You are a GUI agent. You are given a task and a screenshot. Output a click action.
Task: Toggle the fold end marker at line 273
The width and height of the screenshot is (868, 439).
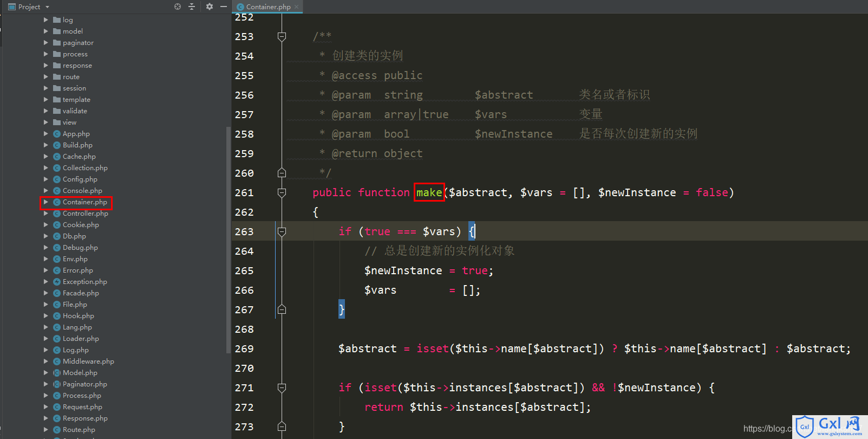[282, 427]
